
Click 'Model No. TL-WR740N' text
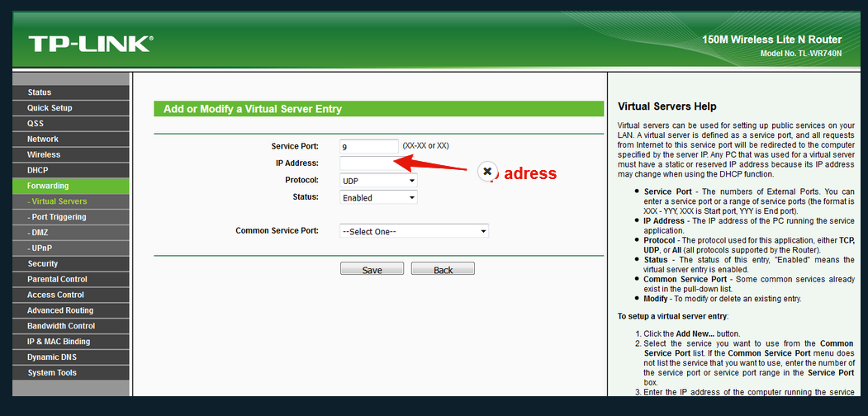click(801, 54)
